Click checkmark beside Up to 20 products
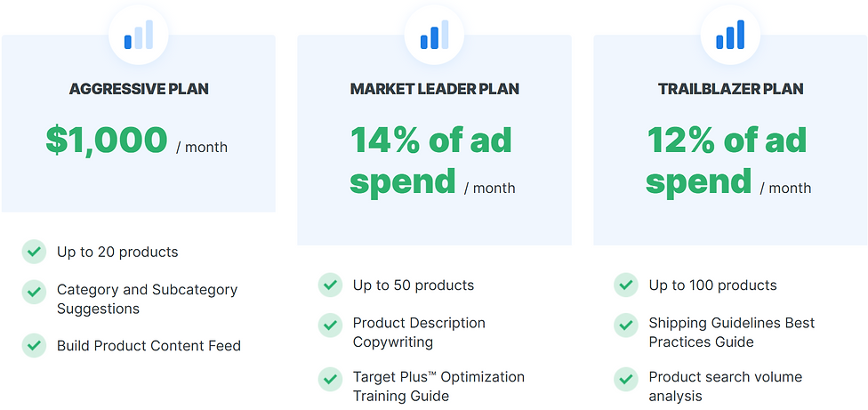 click(34, 252)
